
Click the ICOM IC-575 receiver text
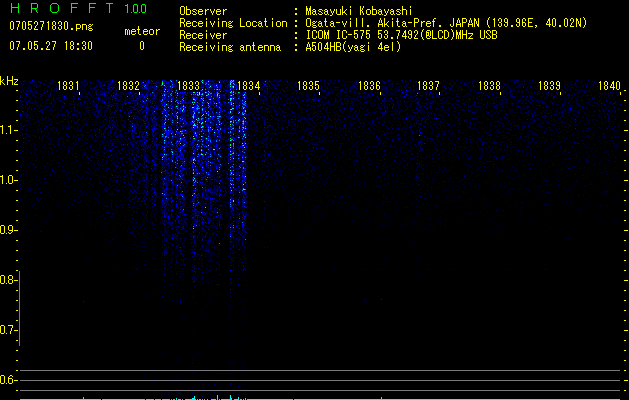401,35
